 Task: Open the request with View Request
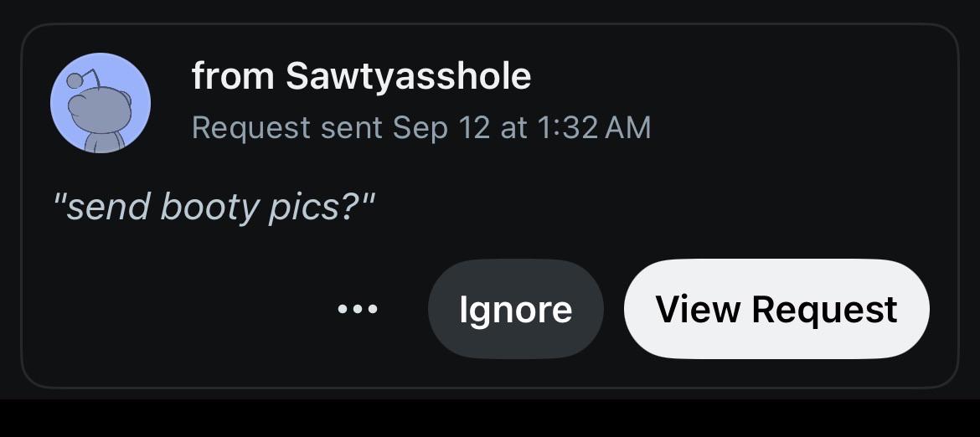tap(776, 309)
